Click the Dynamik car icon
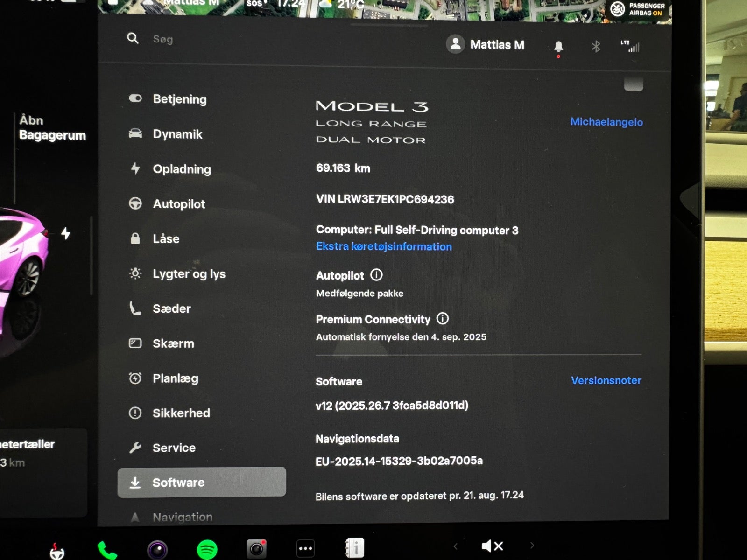747x560 pixels. 135,133
